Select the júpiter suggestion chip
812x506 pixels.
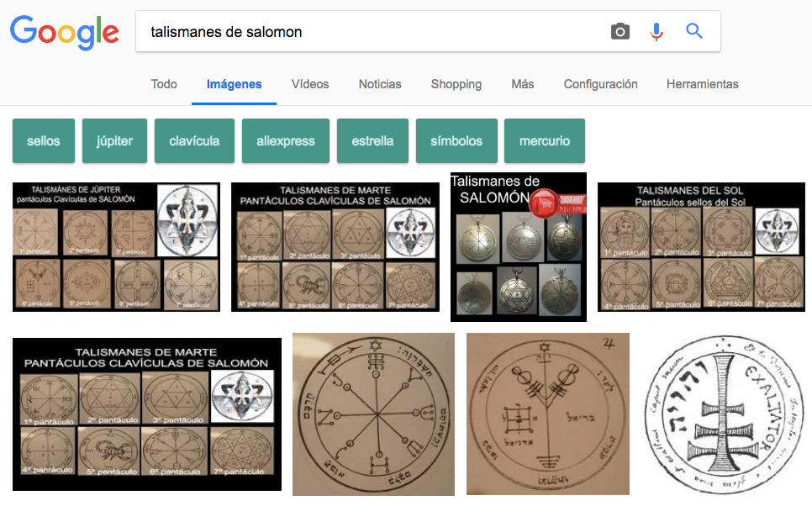point(114,141)
